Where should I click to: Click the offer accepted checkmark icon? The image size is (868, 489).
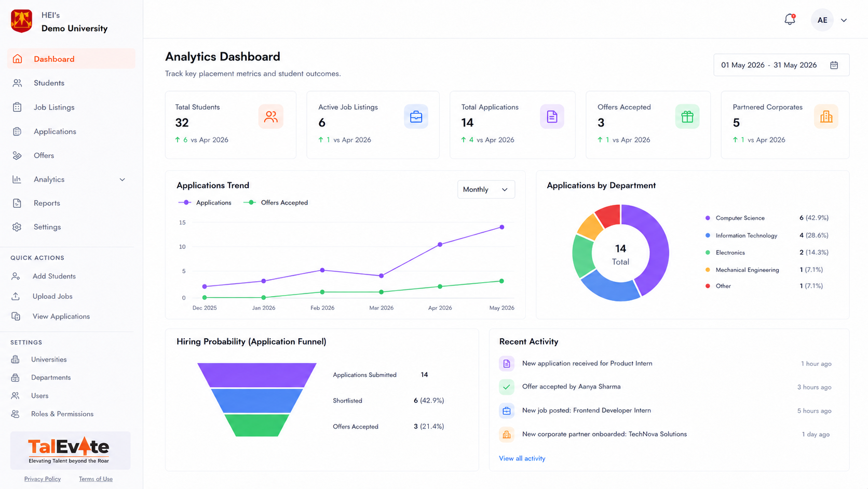[x=507, y=387]
